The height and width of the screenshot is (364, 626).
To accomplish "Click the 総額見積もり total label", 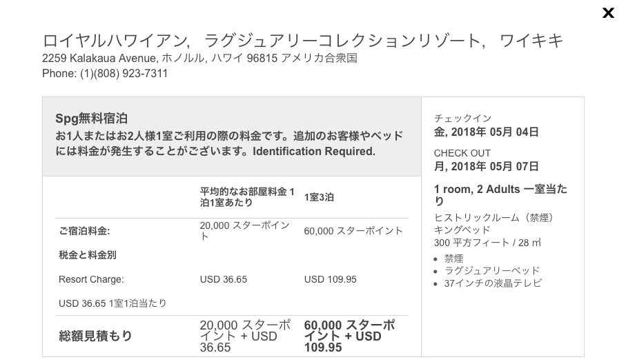I will coord(95,336).
